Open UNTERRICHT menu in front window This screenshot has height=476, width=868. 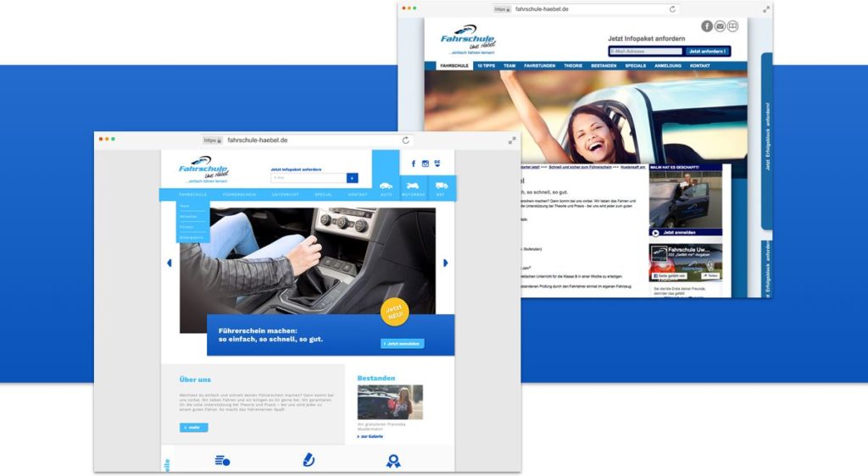[285, 195]
